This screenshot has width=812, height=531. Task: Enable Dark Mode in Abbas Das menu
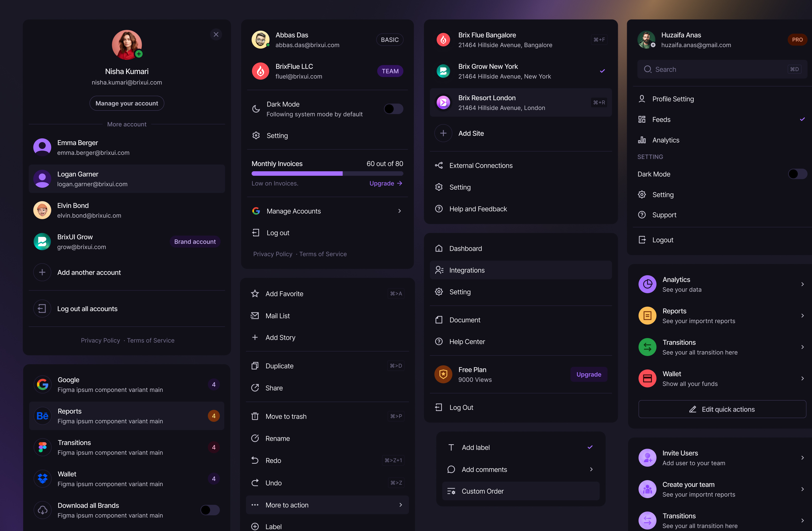(393, 109)
